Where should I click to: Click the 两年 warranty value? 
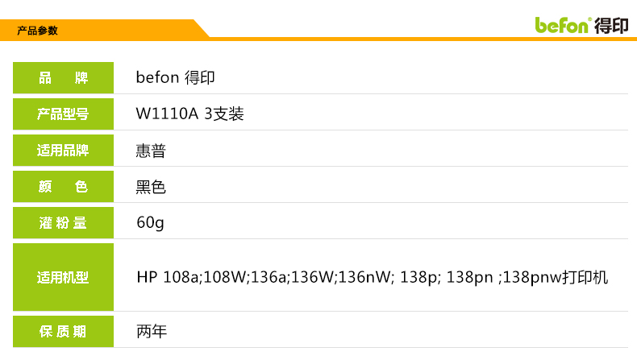coord(152,331)
